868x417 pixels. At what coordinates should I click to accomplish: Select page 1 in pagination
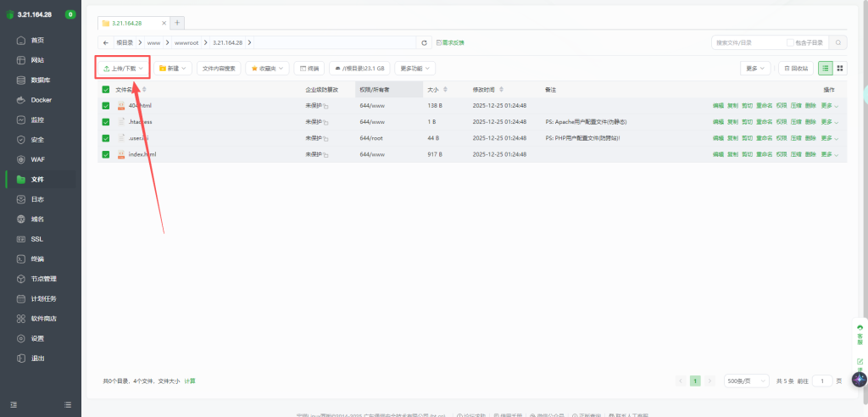coord(695,381)
